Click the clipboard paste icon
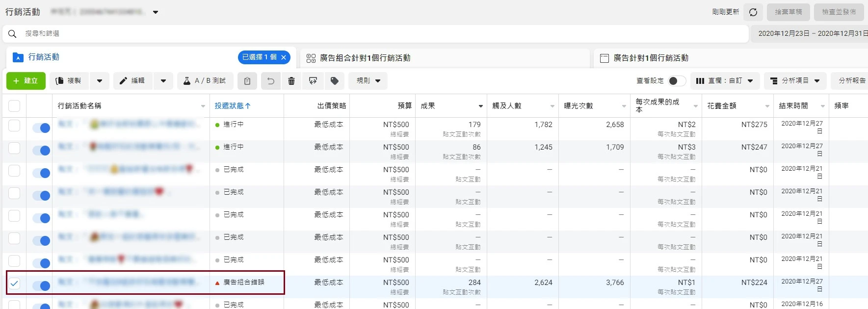The height and width of the screenshot is (309, 868). point(247,81)
